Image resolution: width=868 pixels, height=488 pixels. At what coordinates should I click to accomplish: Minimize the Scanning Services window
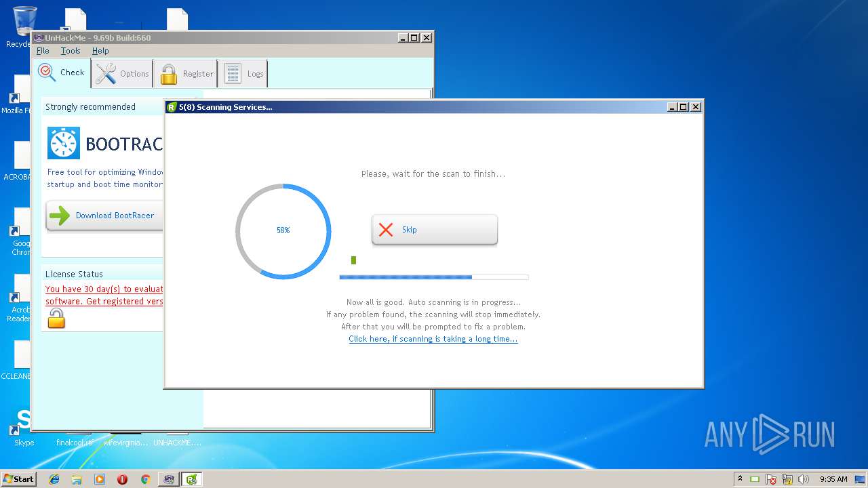pos(672,107)
